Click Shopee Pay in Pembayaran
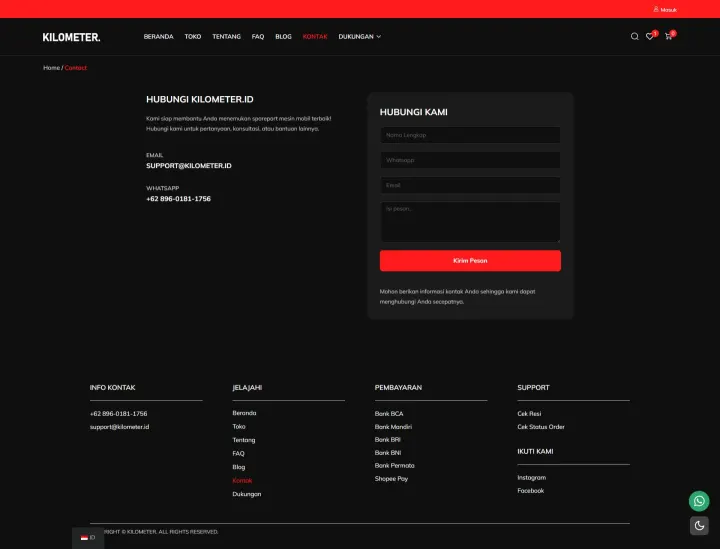The width and height of the screenshot is (720, 549). pos(391,479)
